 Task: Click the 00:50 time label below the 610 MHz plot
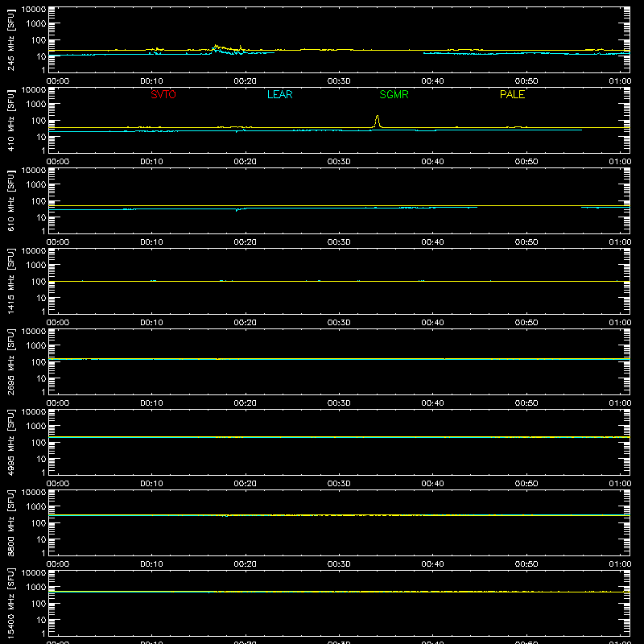[526, 242]
